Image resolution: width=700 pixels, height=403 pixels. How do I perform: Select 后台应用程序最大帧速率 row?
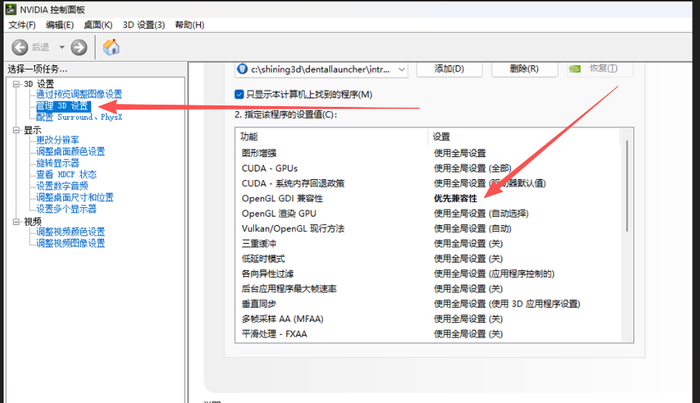pos(428,289)
